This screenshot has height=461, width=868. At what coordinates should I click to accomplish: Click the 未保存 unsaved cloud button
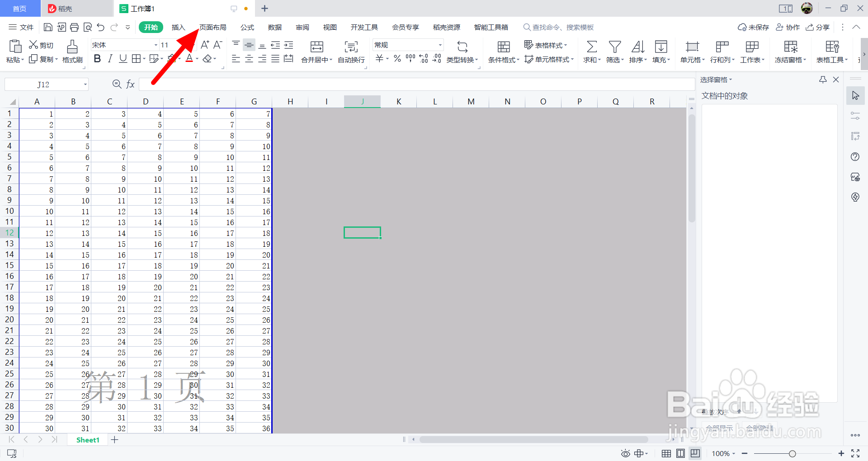(753, 27)
